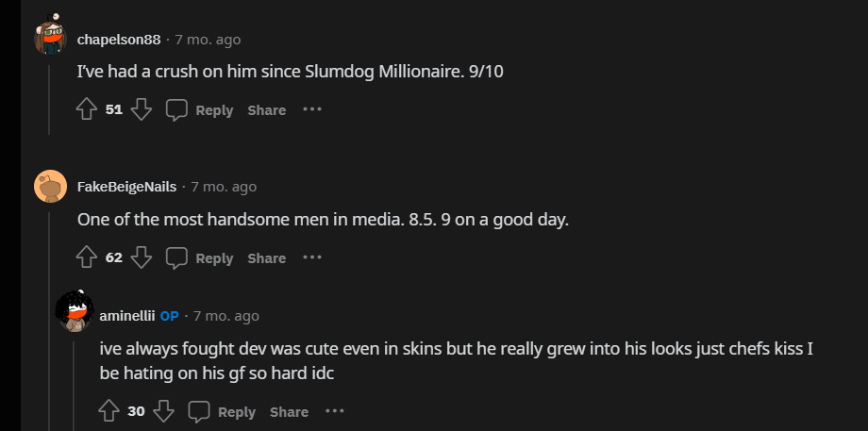The width and height of the screenshot is (868, 431).
Task: Click reply speech bubble under FakeBeigeNails' comment
Action: (177, 257)
